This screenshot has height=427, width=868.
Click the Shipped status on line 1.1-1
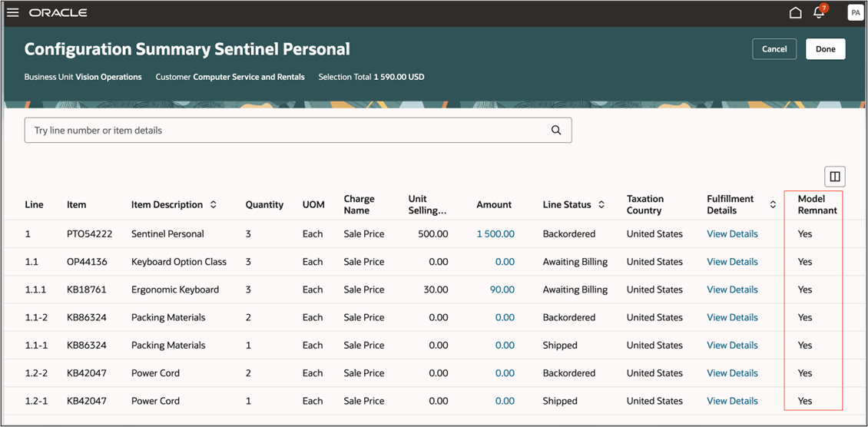560,345
